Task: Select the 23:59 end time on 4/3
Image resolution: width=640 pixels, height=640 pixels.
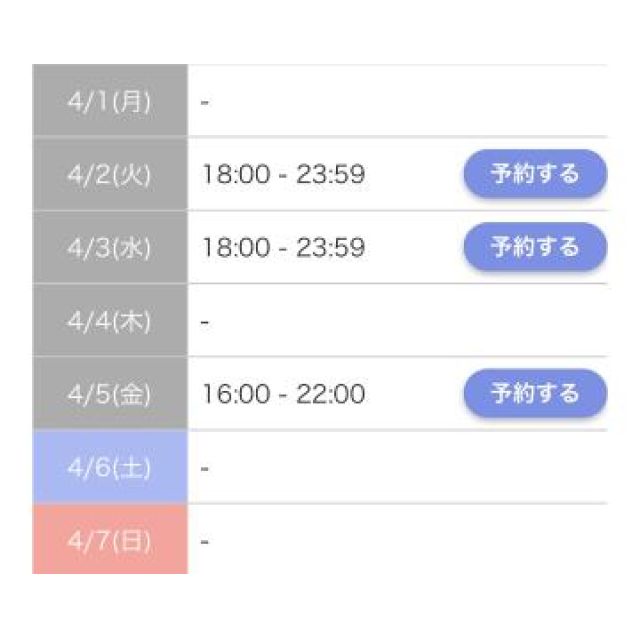Action: click(x=332, y=248)
